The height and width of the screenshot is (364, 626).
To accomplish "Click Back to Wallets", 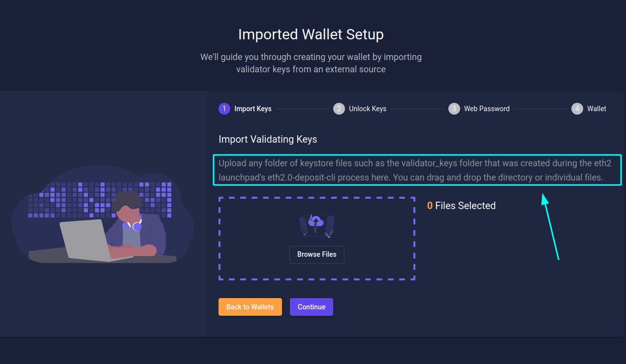I will click(250, 306).
